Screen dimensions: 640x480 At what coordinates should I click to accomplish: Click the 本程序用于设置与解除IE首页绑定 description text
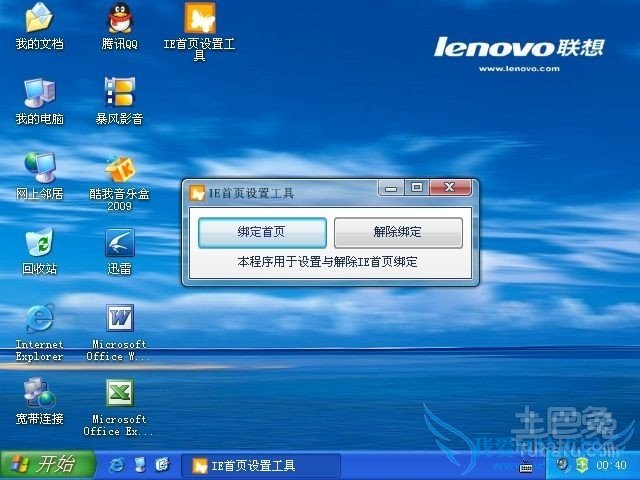coord(327,262)
